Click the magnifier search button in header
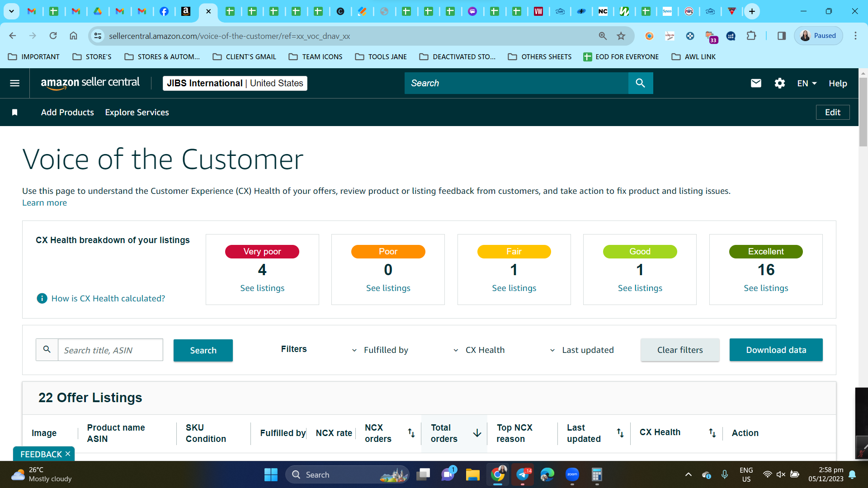This screenshot has width=868, height=488. pyautogui.click(x=641, y=83)
